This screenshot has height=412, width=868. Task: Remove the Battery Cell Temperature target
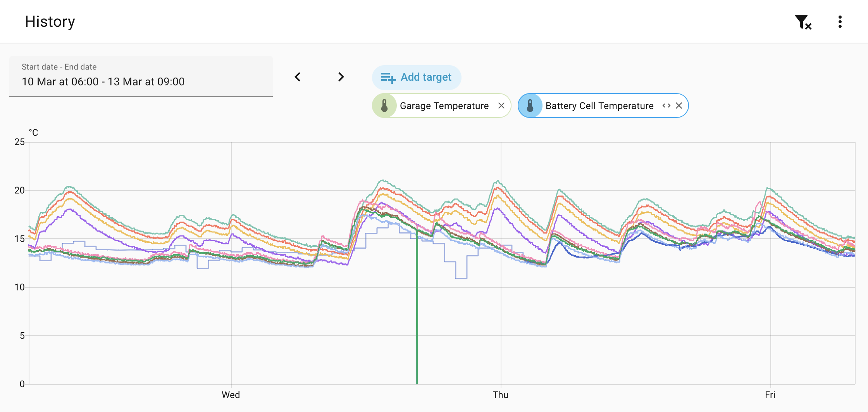679,106
